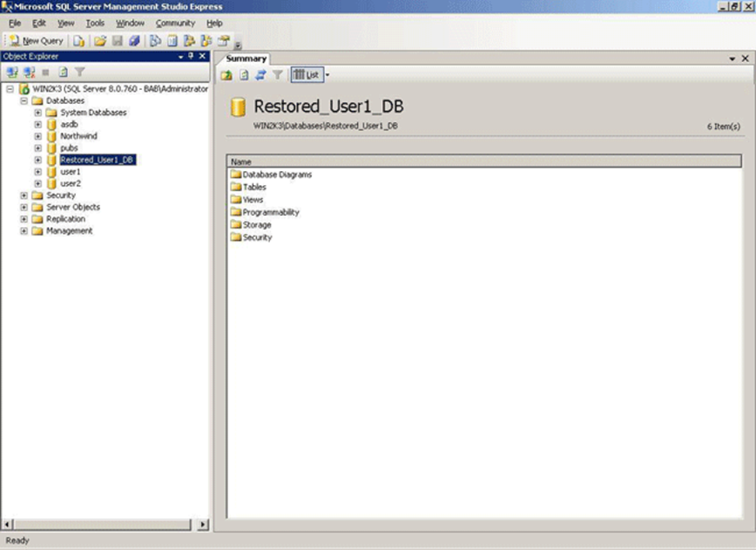Image resolution: width=756 pixels, height=550 pixels.
Task: Select the pubs database in the tree
Action: pos(69,148)
